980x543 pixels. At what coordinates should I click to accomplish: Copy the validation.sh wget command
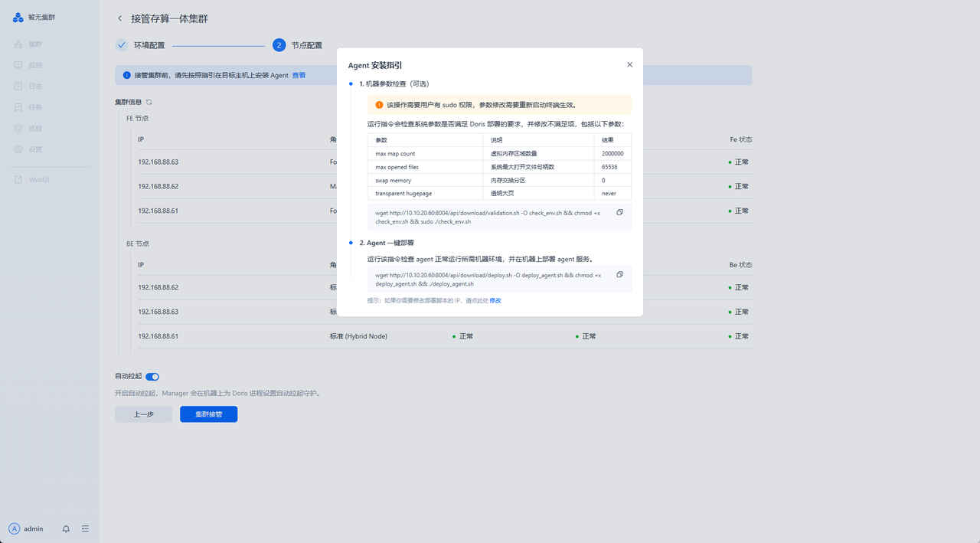[x=619, y=212]
